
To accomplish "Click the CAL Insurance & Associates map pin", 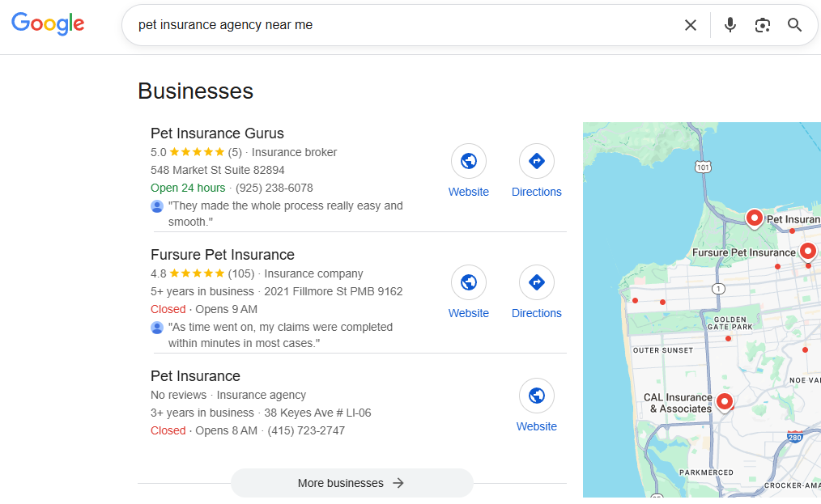I will click(x=725, y=401).
